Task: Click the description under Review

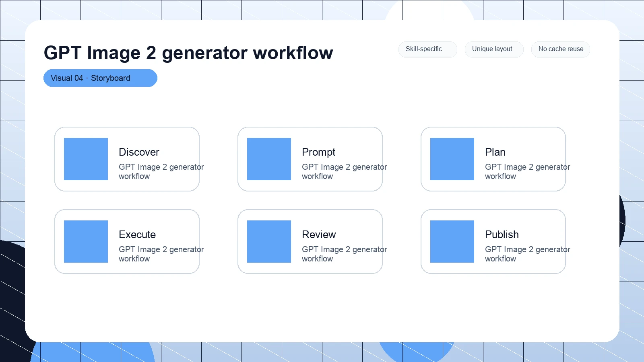Action: click(345, 254)
